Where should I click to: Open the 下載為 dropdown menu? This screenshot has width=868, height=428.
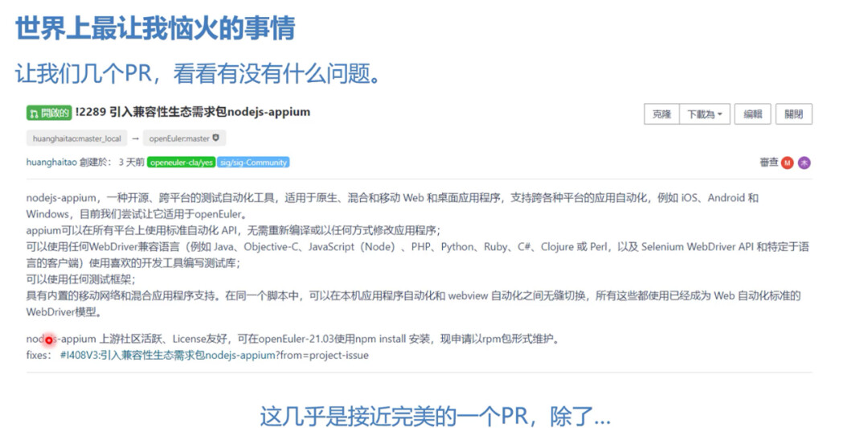coord(705,114)
